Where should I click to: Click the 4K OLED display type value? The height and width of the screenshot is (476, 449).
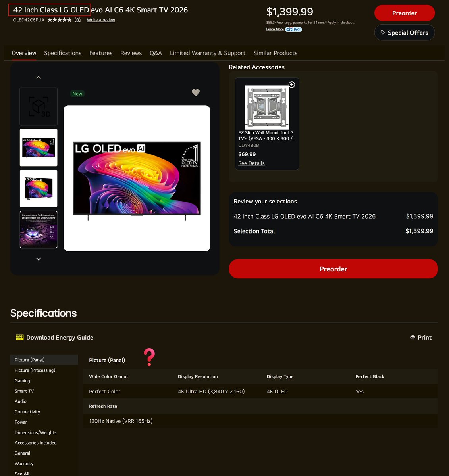coord(277,392)
